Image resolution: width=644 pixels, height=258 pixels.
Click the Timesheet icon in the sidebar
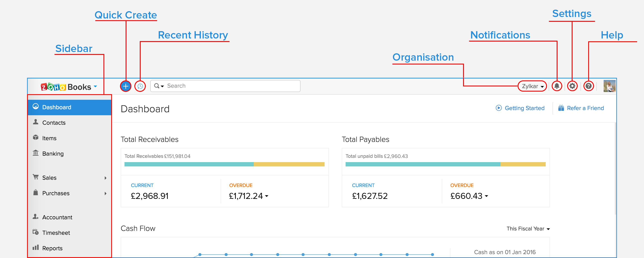point(36,232)
